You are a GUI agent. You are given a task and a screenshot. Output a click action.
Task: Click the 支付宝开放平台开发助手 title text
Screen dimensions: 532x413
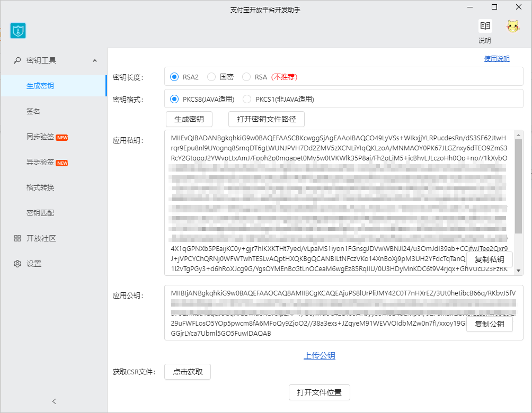pyautogui.click(x=265, y=10)
